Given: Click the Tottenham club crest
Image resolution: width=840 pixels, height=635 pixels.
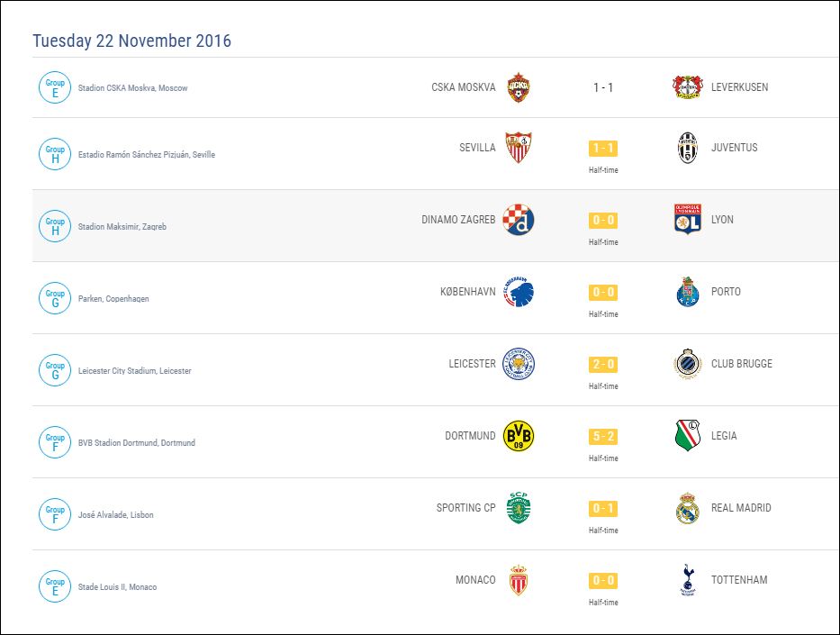Looking at the screenshot, I should (688, 580).
